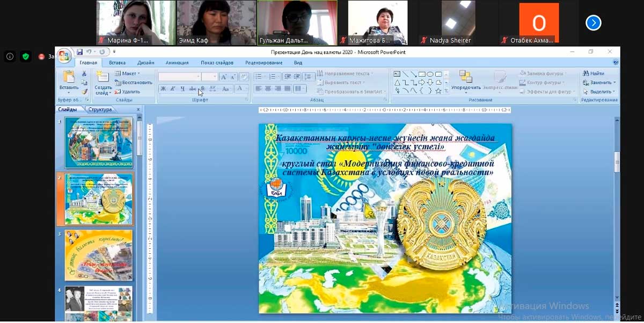The height and width of the screenshot is (323, 644).
Task: Click the Save icon in quick access toolbar
Action: click(x=79, y=52)
